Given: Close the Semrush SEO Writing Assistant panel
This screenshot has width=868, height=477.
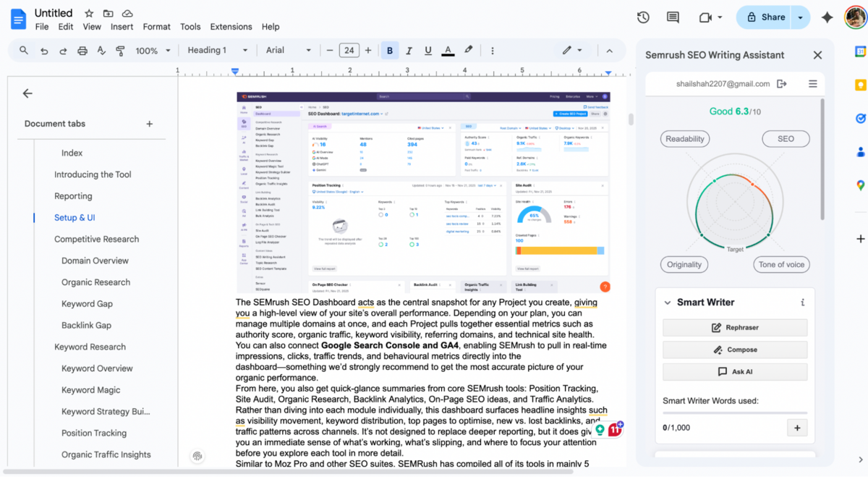Looking at the screenshot, I should [x=817, y=55].
